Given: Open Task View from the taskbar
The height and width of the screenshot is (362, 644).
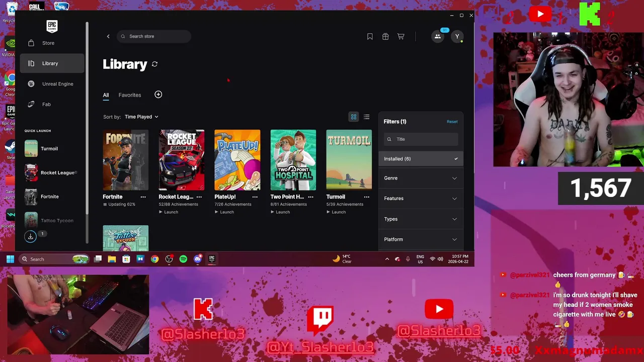Looking at the screenshot, I should click(x=98, y=259).
